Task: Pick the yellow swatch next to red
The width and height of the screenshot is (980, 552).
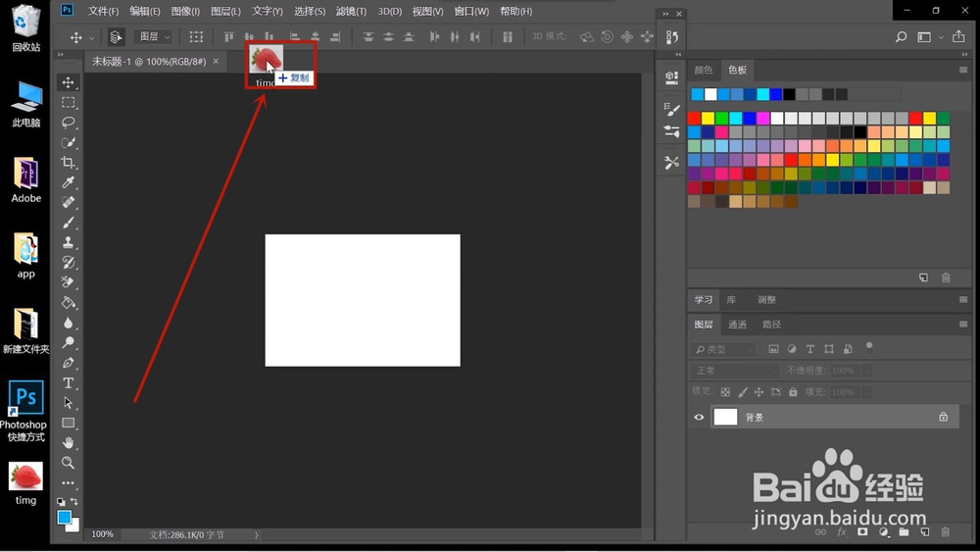Action: coord(708,119)
